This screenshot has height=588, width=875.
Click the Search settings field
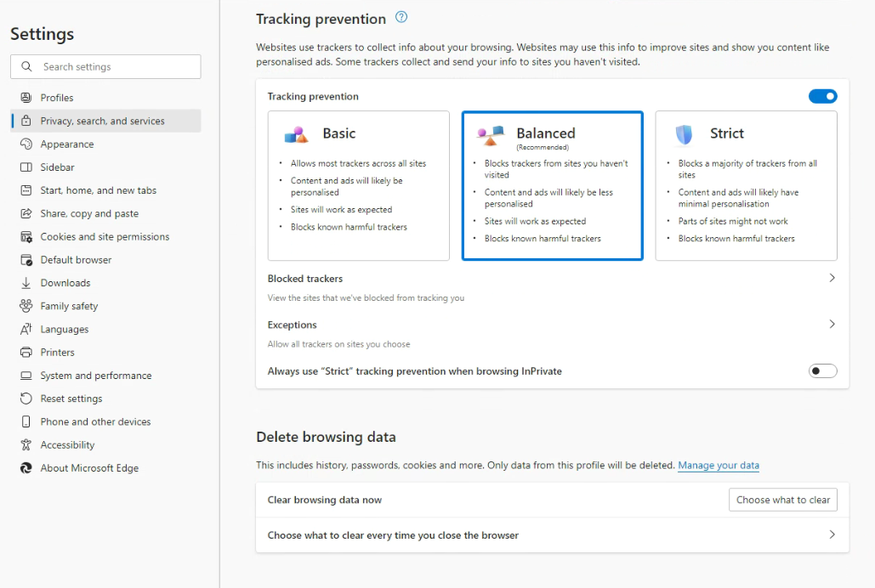(105, 66)
